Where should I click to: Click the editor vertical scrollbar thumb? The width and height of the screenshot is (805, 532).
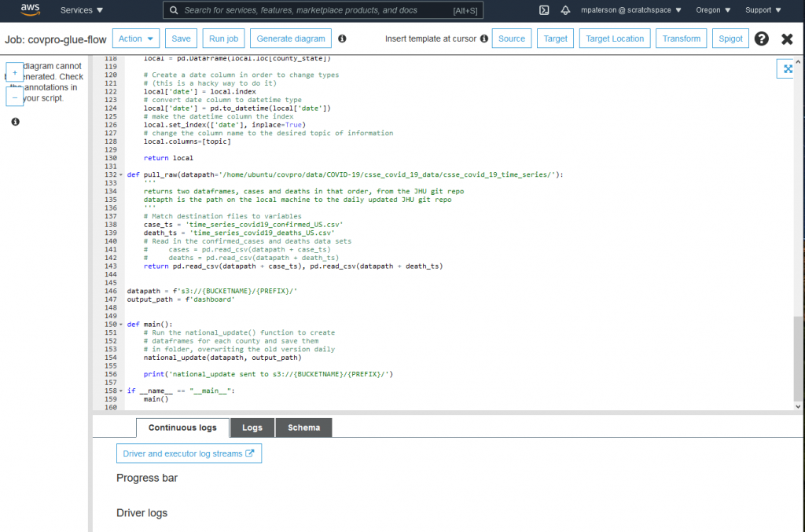pos(797,358)
